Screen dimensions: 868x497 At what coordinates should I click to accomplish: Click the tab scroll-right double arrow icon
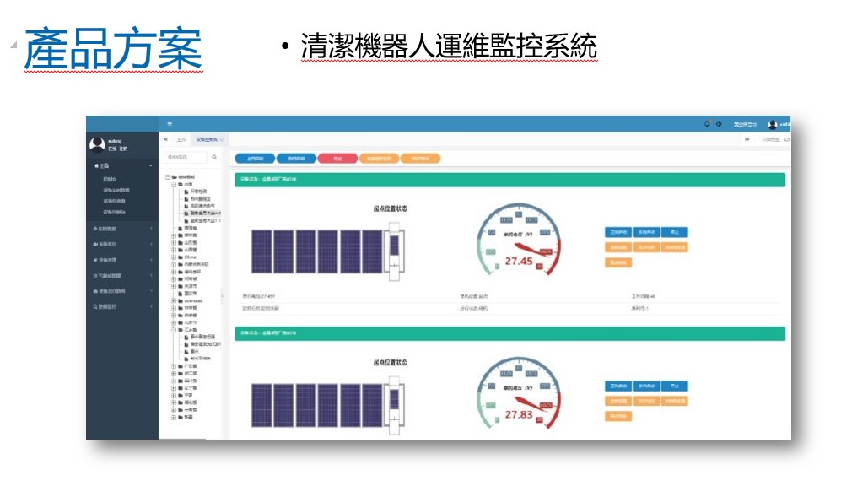tap(747, 139)
